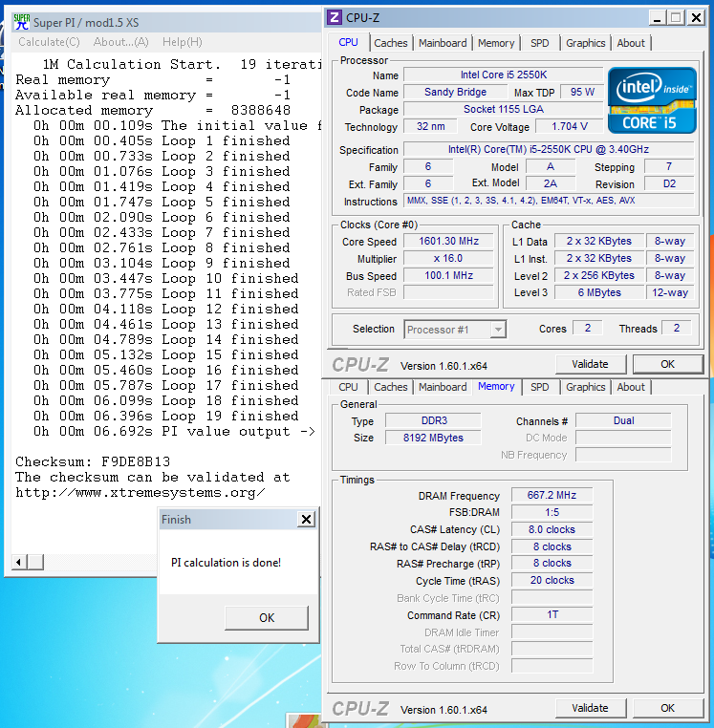
Task: Open About tab in upper CPU-Z window
Action: point(631,43)
